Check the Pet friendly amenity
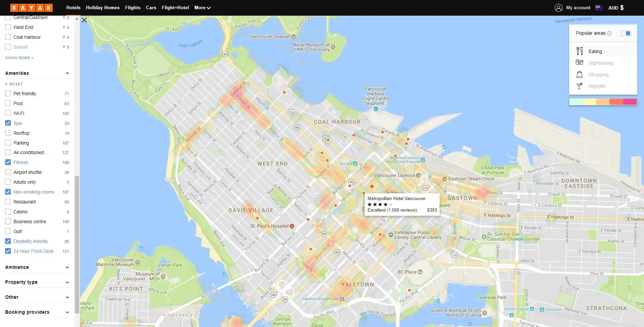 [x=8, y=94]
